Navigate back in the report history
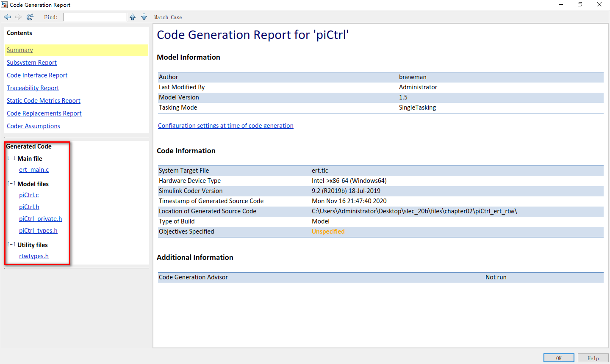610x364 pixels. tap(7, 17)
